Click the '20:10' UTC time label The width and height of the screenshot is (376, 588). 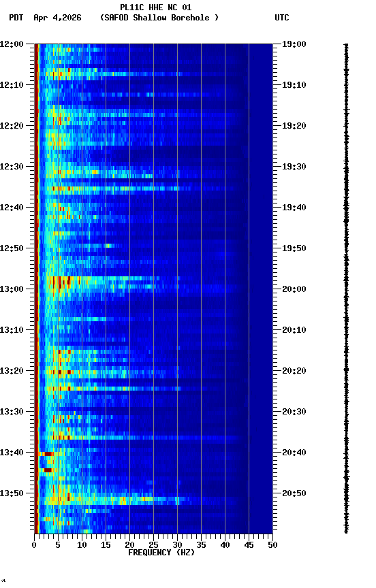(294, 330)
